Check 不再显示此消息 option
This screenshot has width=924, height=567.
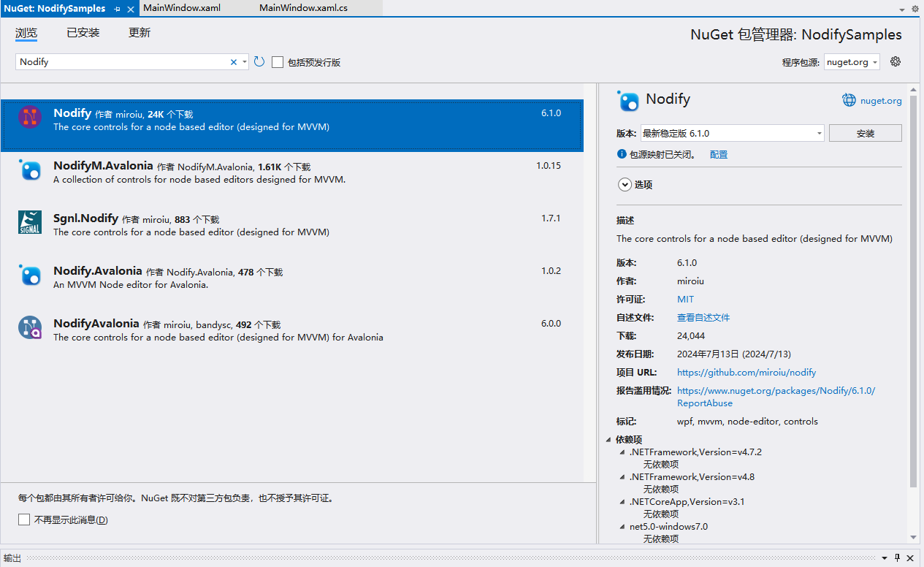pyautogui.click(x=24, y=520)
